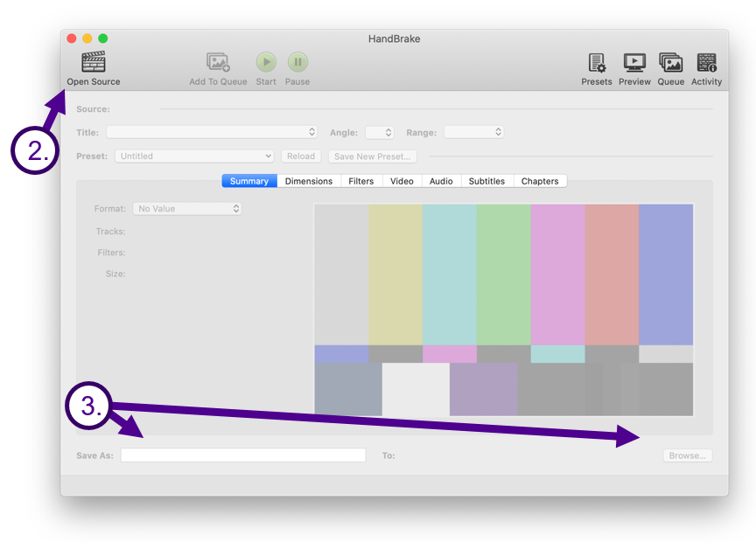Expand the Format dropdown

tap(187, 209)
